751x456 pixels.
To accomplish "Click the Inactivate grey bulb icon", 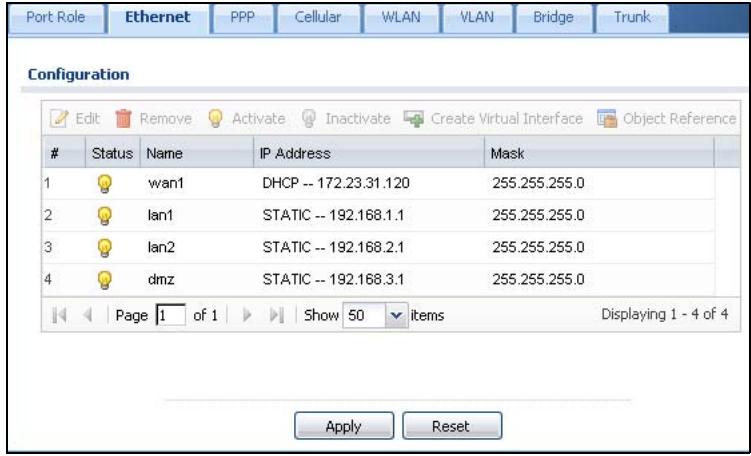I will (309, 118).
